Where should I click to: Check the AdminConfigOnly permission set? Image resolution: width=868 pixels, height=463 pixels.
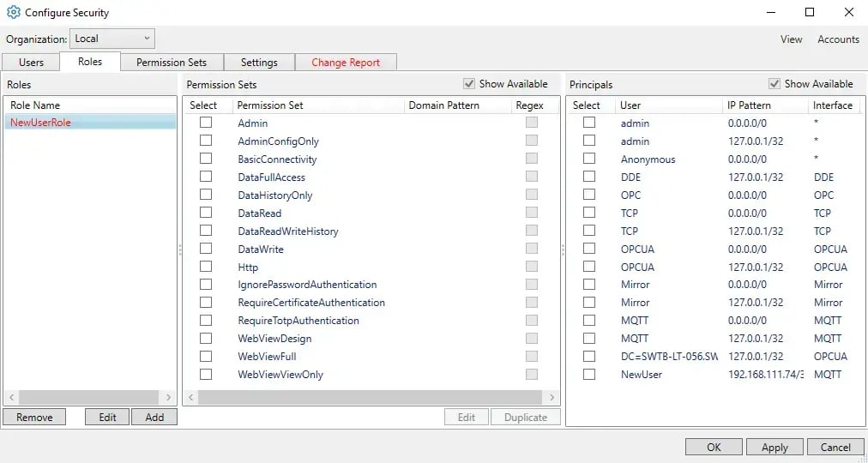click(x=206, y=141)
